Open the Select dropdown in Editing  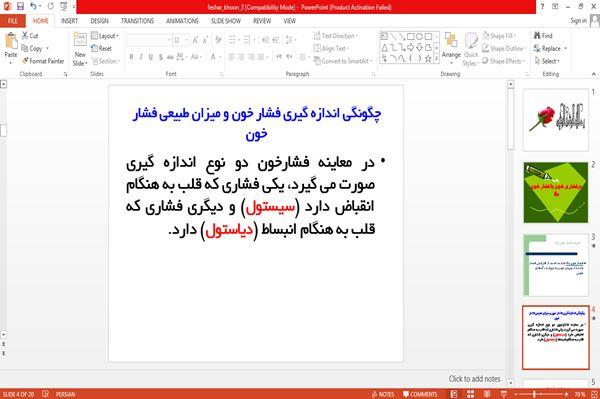(x=547, y=61)
